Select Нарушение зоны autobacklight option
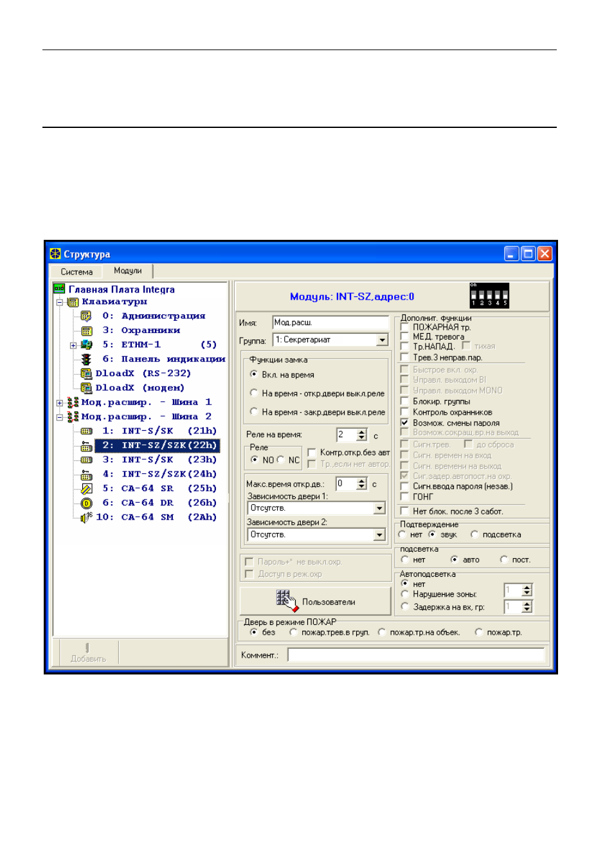 point(404,594)
